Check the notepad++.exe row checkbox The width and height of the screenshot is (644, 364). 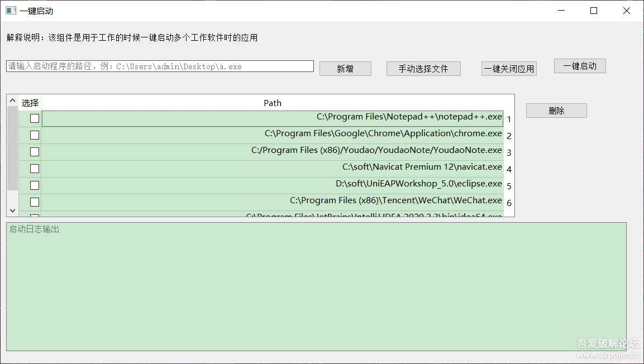(x=35, y=118)
